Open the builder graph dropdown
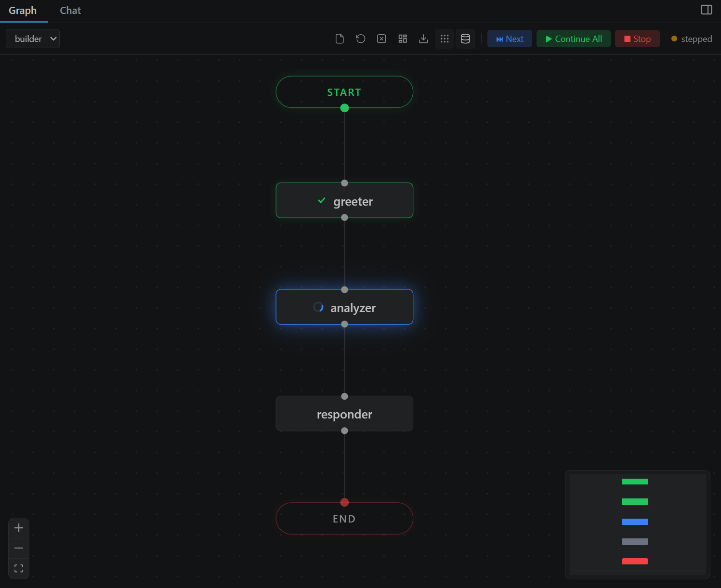Screen dimensions: 721x588 pyautogui.click(x=32, y=39)
